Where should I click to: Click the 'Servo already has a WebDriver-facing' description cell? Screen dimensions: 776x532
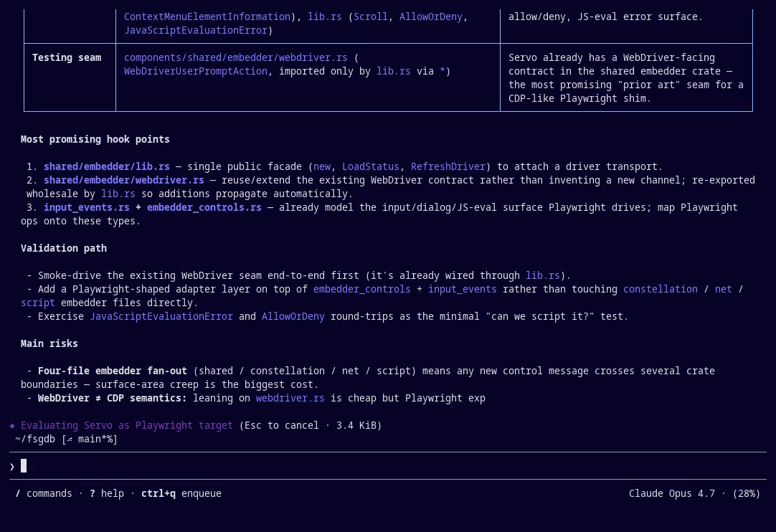coord(626,77)
